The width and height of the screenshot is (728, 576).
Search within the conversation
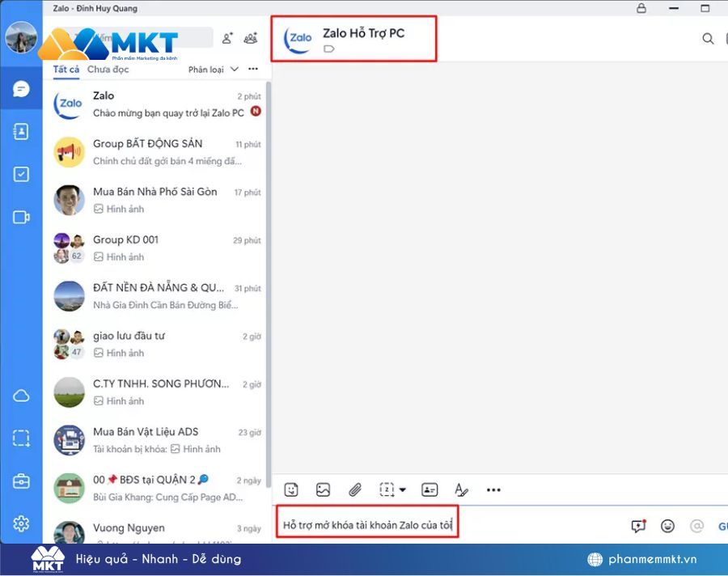coord(708,39)
